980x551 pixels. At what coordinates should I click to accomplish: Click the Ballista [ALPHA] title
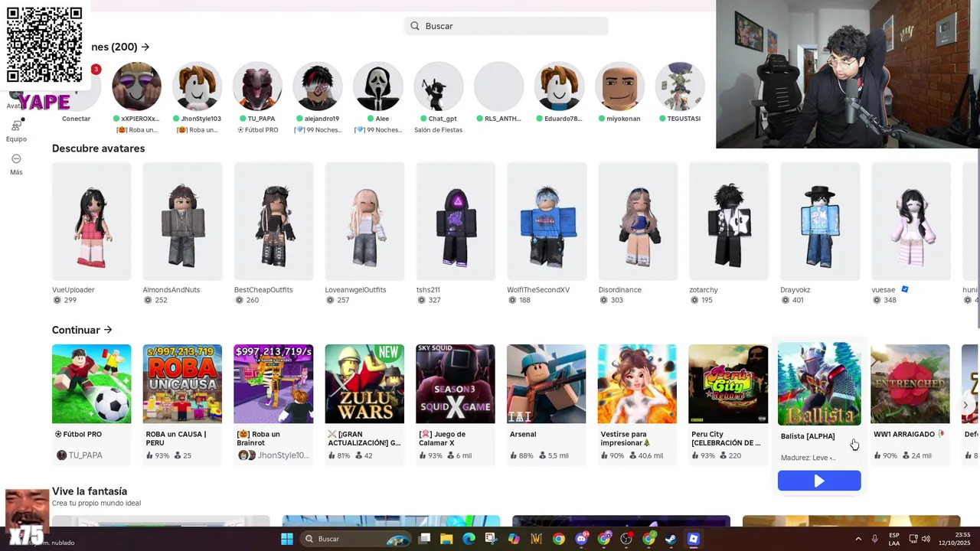point(808,436)
